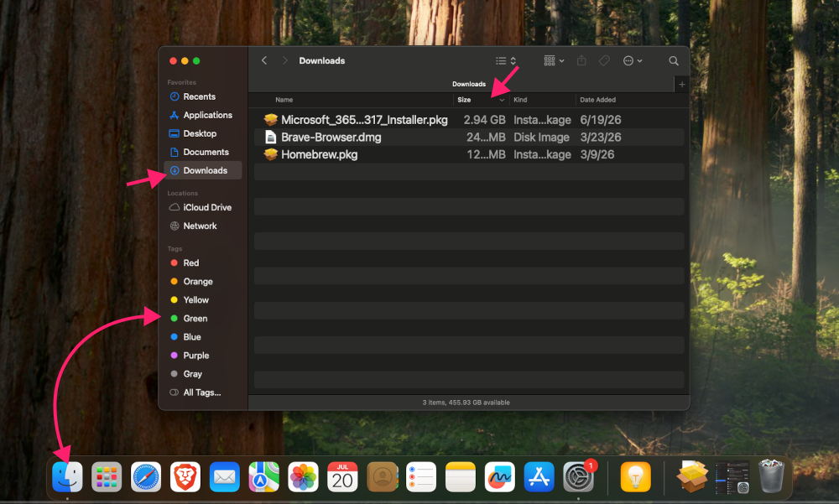Viewport: 839px width, 504px height.
Task: Filter by the Purple tag
Action: [x=203, y=356]
